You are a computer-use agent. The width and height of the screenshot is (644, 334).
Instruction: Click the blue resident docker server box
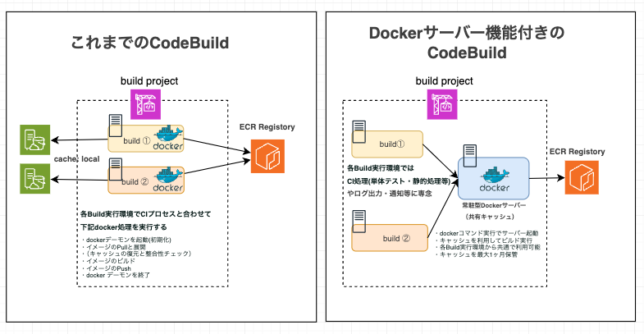pyautogui.click(x=494, y=178)
